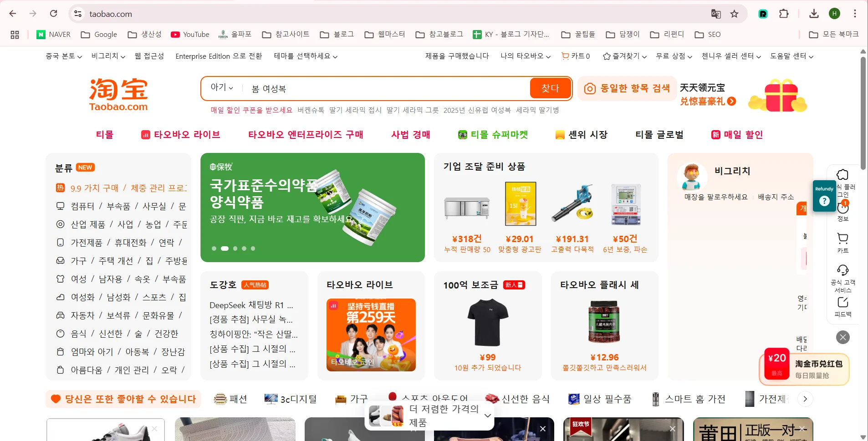Open 피드백 in the floating sidebar

(x=843, y=307)
